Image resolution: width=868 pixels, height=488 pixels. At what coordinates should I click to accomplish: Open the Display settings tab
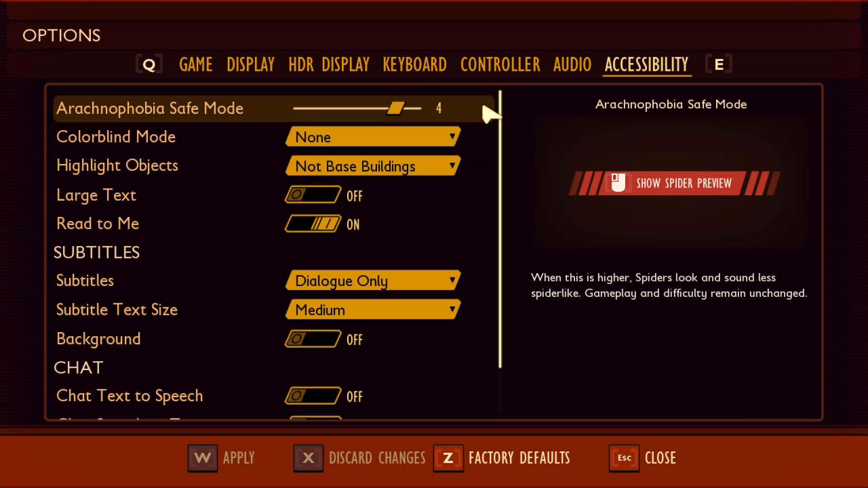click(250, 64)
